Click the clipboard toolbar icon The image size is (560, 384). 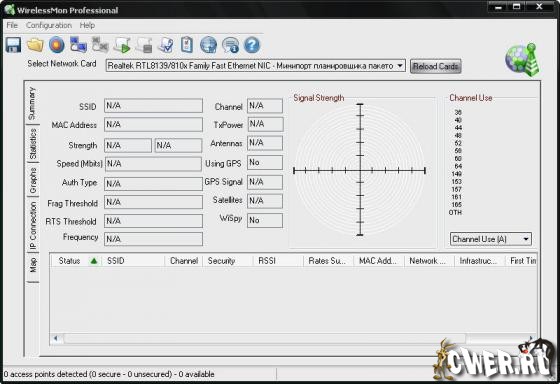[187, 45]
